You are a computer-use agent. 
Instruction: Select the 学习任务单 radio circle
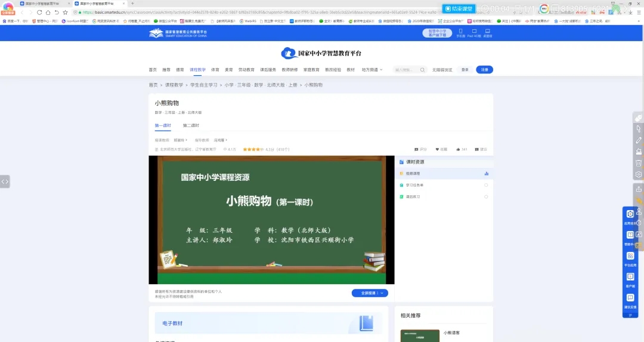tap(486, 185)
